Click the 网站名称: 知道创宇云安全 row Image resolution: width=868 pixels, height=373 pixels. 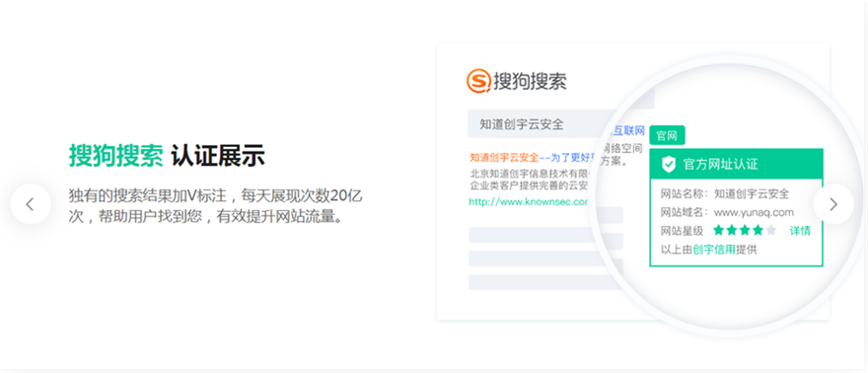(725, 194)
